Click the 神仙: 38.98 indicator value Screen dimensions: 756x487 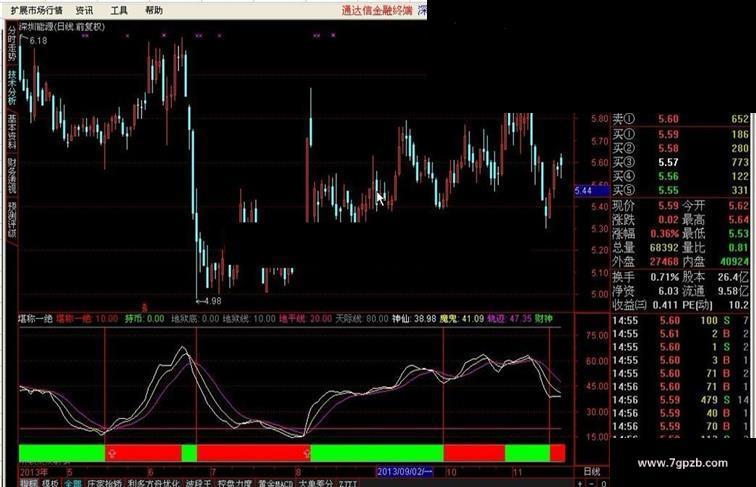(414, 318)
